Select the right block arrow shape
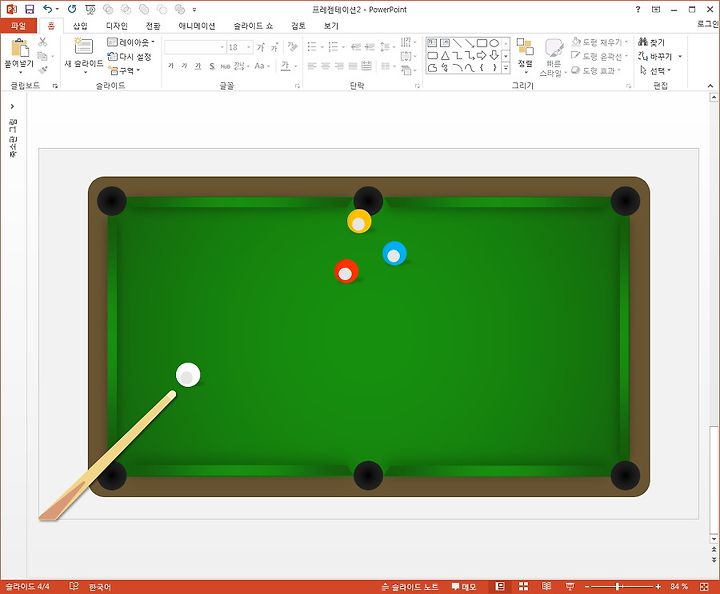This screenshot has height=594, width=720. pos(482,56)
